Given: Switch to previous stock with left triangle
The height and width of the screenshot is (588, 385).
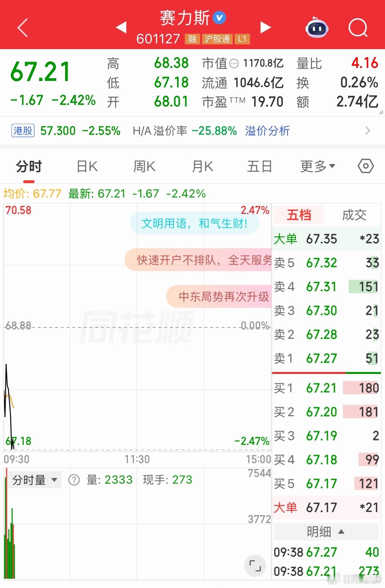Looking at the screenshot, I should pos(121,27).
